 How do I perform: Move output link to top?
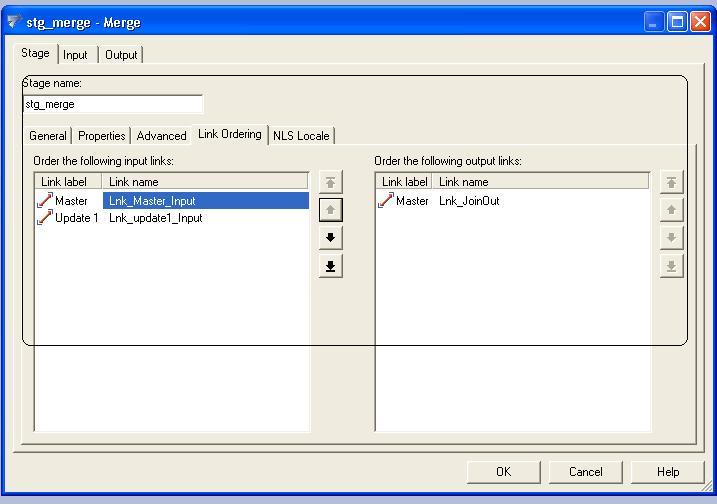671,182
